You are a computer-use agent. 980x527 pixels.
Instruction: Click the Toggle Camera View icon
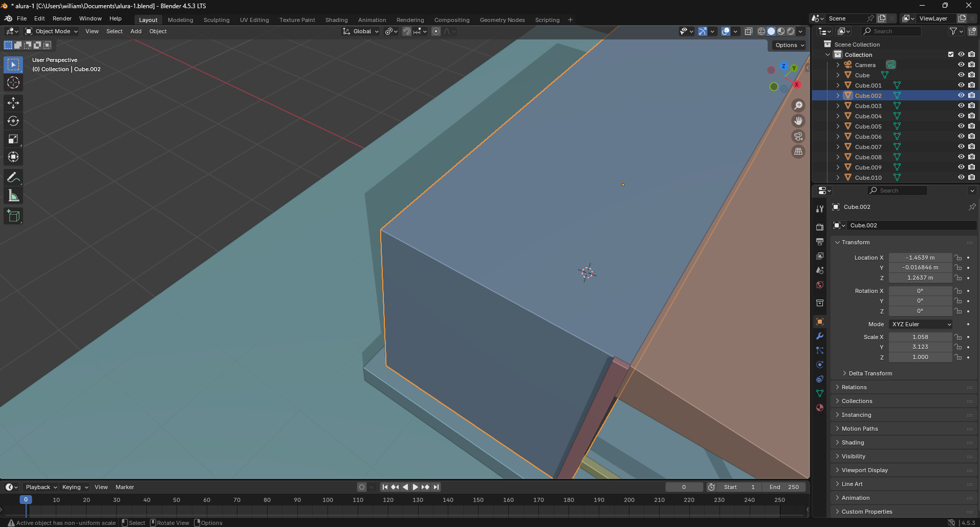coord(798,136)
